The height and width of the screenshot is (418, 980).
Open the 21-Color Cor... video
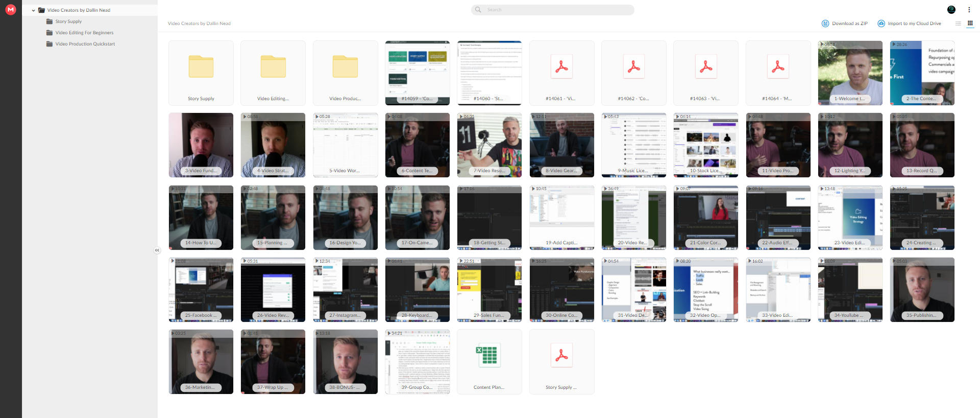click(x=706, y=218)
